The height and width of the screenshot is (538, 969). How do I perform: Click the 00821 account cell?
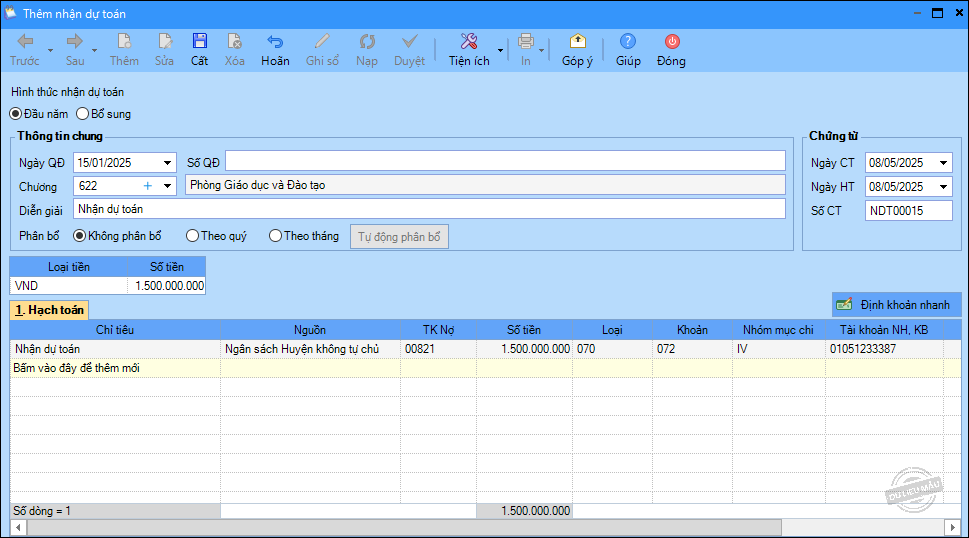[438, 349]
